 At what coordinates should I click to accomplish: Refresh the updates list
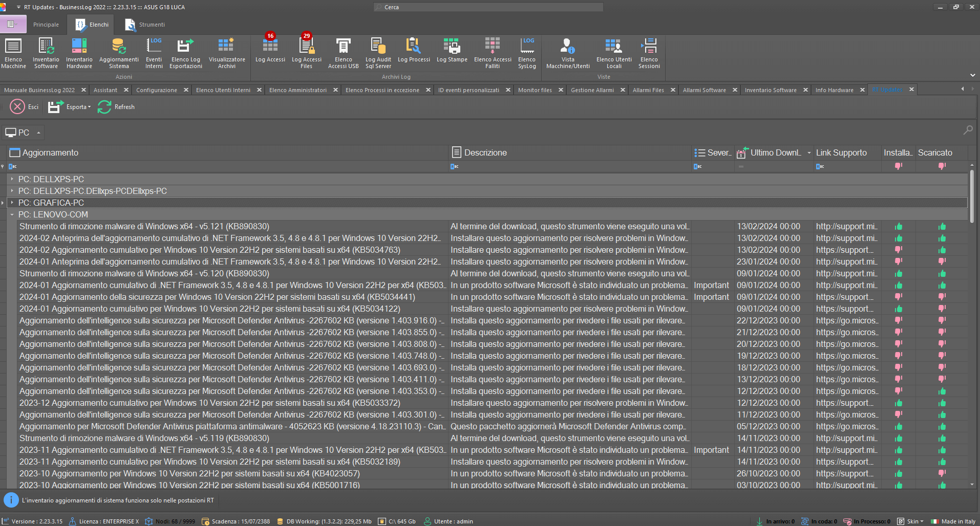point(116,107)
